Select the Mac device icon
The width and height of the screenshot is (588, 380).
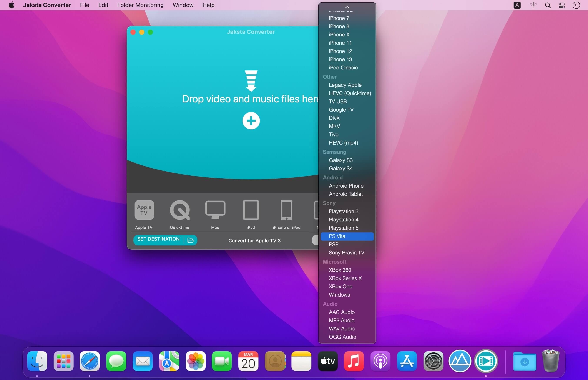[x=215, y=210]
